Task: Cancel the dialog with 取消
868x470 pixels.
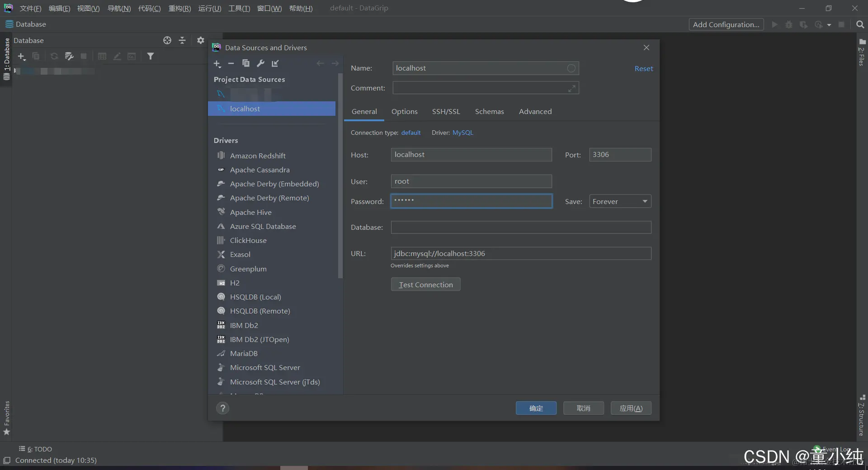Action: point(583,408)
